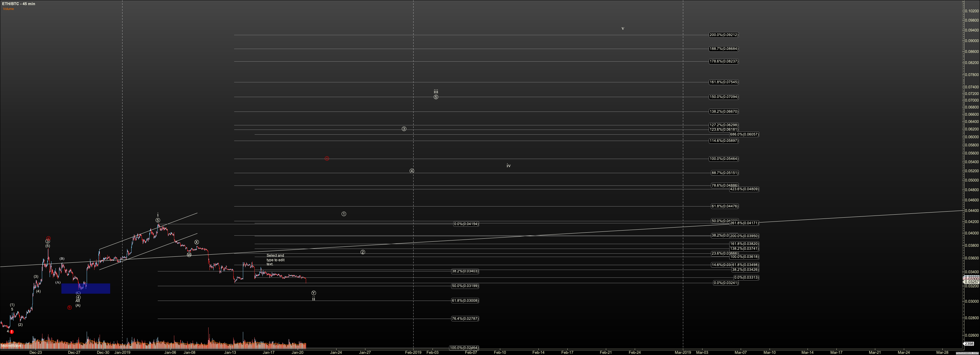Viewport: 980px width, 355px height.
Task: Click the 61.8%(0.04476) Fibonacci label
Action: 725,207
